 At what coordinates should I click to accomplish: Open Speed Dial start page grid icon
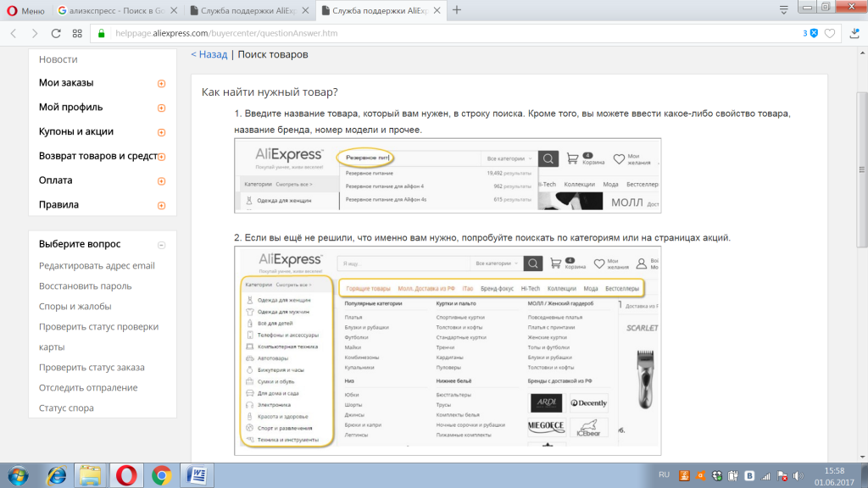pyautogui.click(x=77, y=34)
